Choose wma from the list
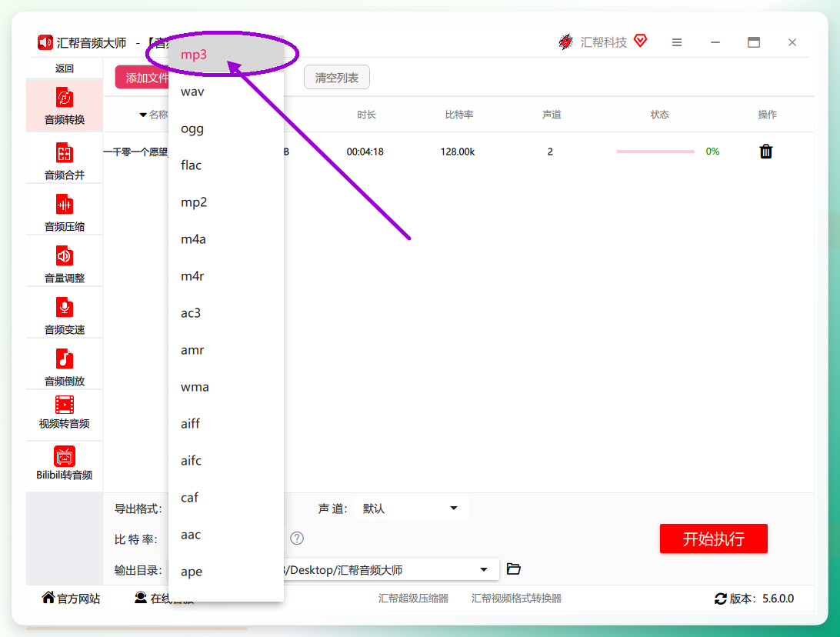 (x=226, y=387)
